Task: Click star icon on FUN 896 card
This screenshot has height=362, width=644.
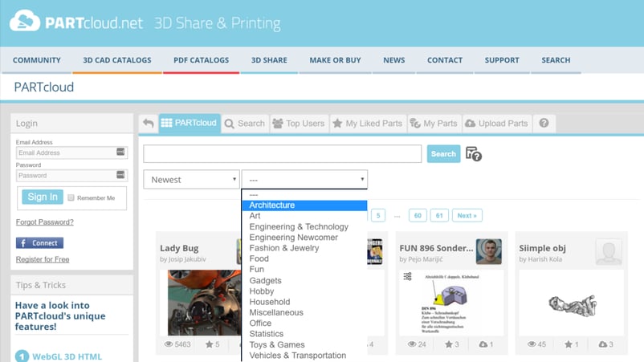Action: tap(449, 344)
